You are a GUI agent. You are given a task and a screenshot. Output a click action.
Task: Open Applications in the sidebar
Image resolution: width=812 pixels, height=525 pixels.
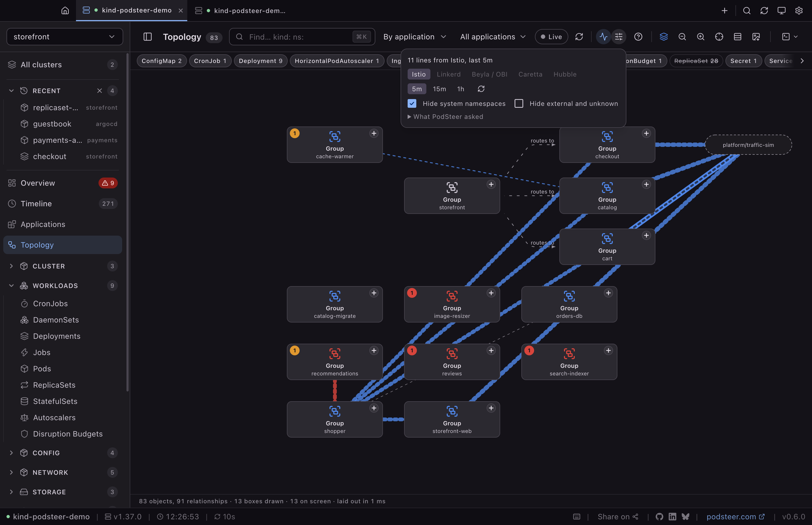pos(63,224)
